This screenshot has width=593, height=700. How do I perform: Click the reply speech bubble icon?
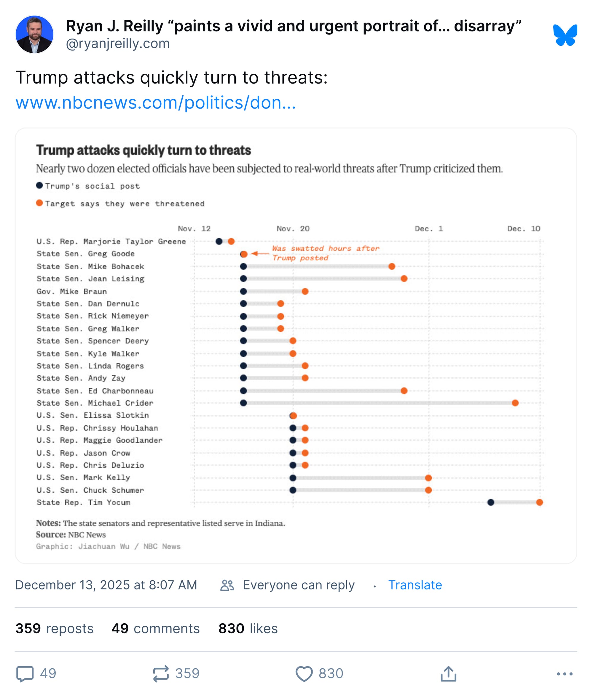pyautogui.click(x=25, y=673)
